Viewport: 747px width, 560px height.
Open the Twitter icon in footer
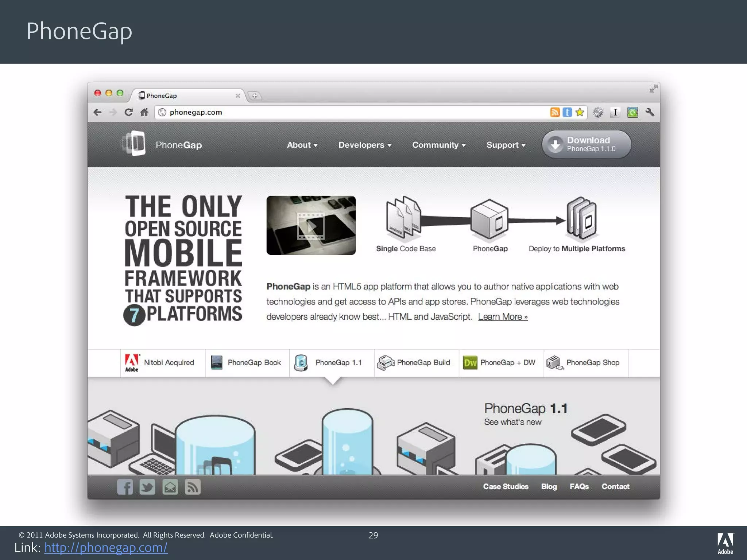[147, 487]
